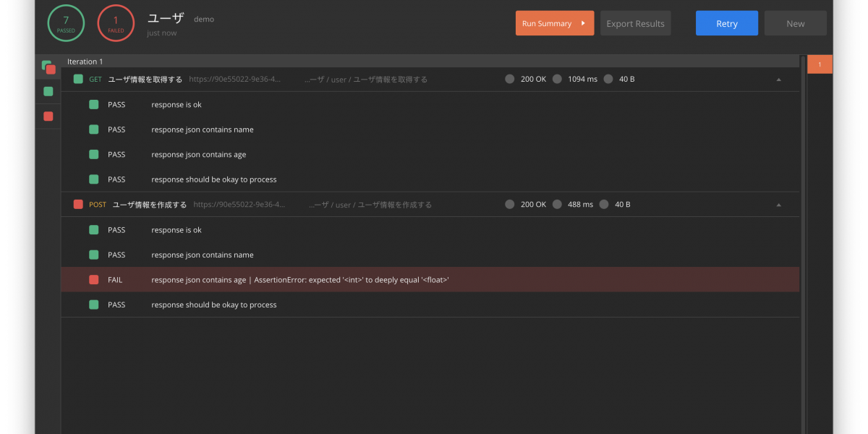The image size is (868, 434).
Task: Select the red failed filter in sidebar
Action: tap(48, 116)
